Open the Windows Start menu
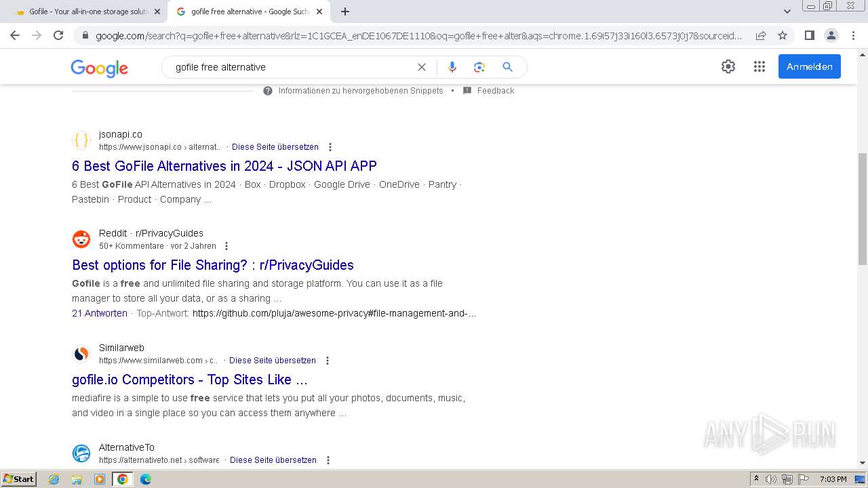The image size is (868, 488). [x=18, y=479]
